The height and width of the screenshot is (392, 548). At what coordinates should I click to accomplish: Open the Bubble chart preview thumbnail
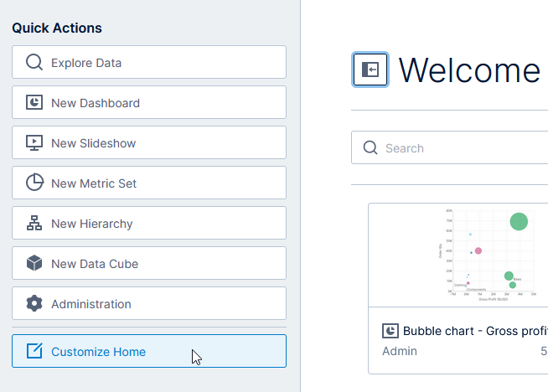(486, 255)
